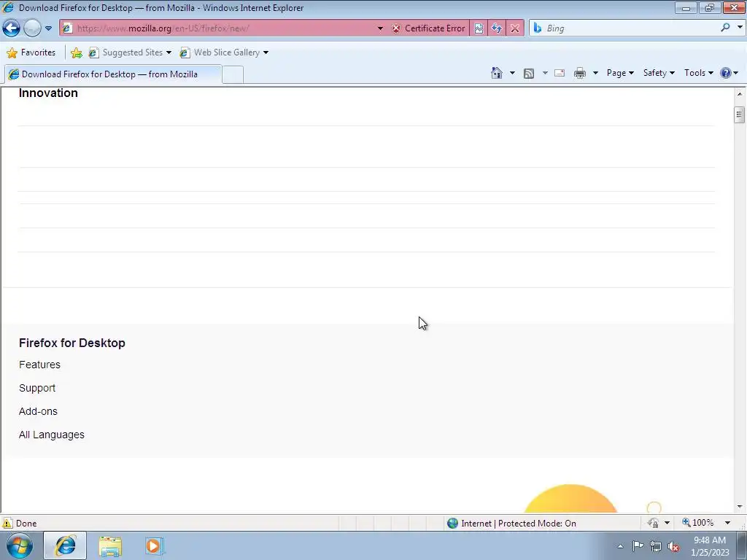Click the status bar privacy lock icon

click(x=654, y=524)
